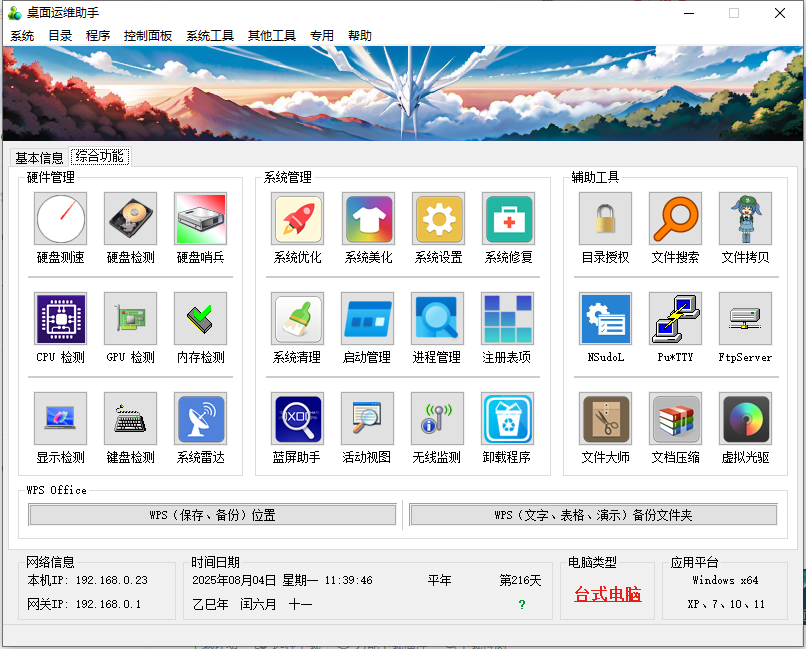Open the 其他工具 menu

(x=272, y=35)
